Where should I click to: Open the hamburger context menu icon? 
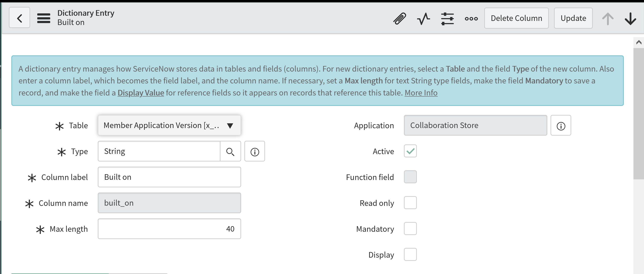point(43,18)
